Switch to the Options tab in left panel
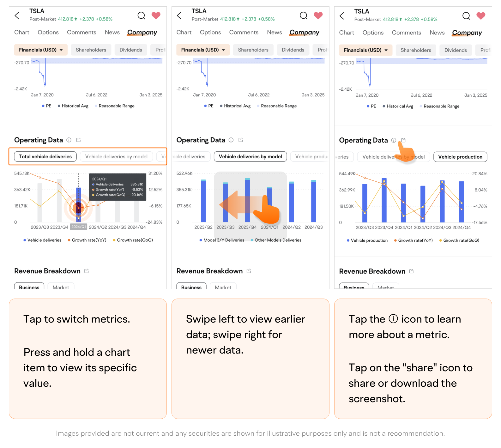Viewport: 501px width, 448px height. pos(48,32)
